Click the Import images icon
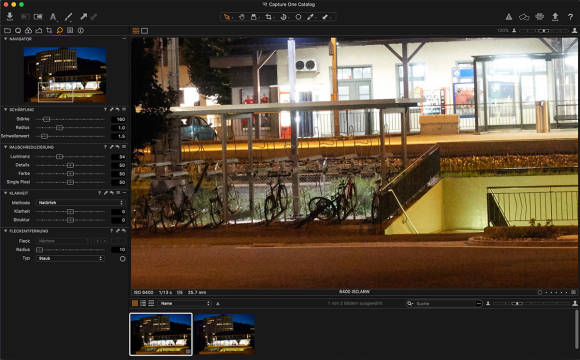This screenshot has height=360, width=580. click(10, 17)
